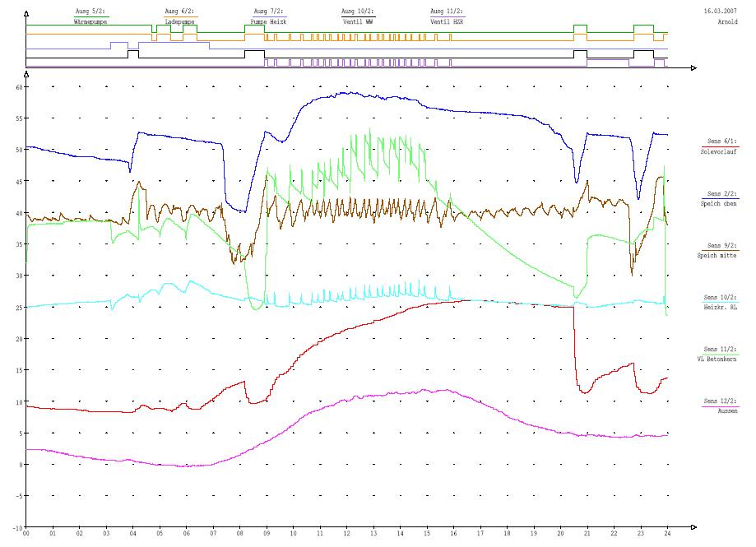Click the Ventil HZR legend label
The image size is (756, 547).
(447, 21)
